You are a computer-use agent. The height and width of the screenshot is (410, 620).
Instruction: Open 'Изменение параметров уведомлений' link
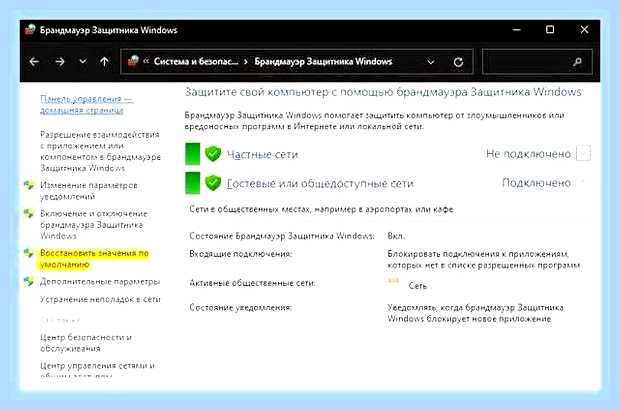pos(89,191)
